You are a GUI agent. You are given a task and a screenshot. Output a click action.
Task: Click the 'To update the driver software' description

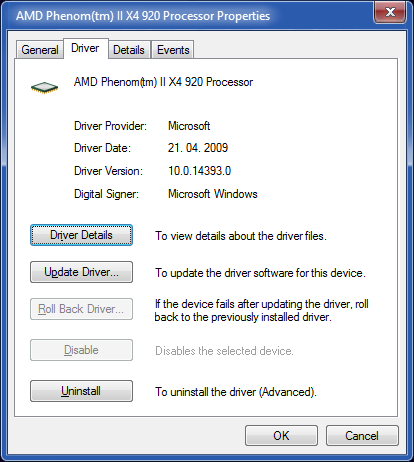[260, 273]
